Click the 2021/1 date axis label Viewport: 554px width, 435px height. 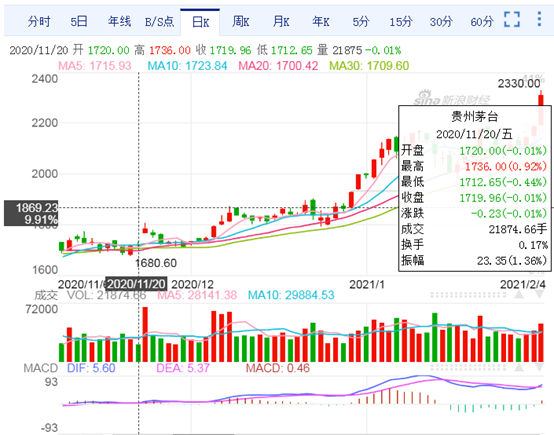[x=367, y=284]
